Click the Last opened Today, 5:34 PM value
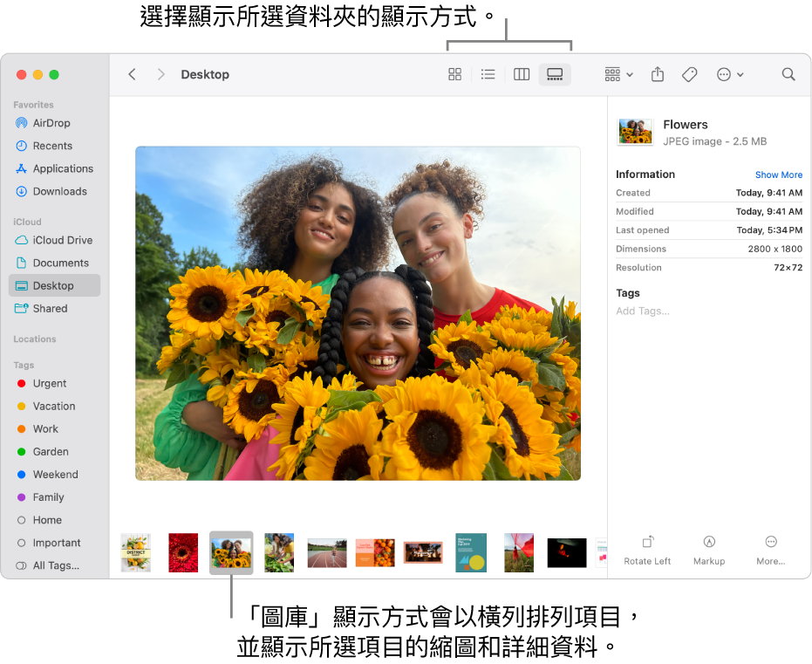Image resolution: width=812 pixels, height=664 pixels. [769, 230]
